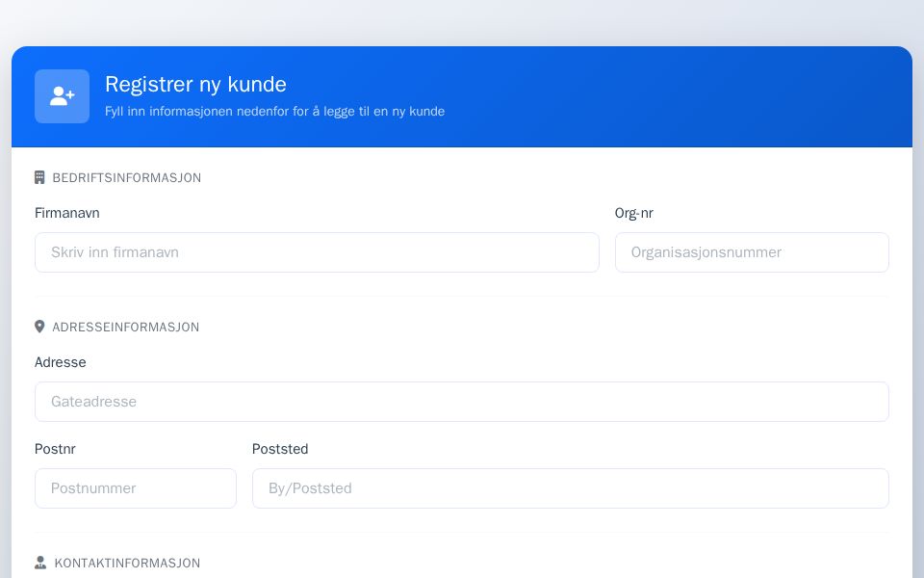This screenshot has width=924, height=578.
Task: Click the building icon beside Bedriftsinformasjon
Action: 39,177
